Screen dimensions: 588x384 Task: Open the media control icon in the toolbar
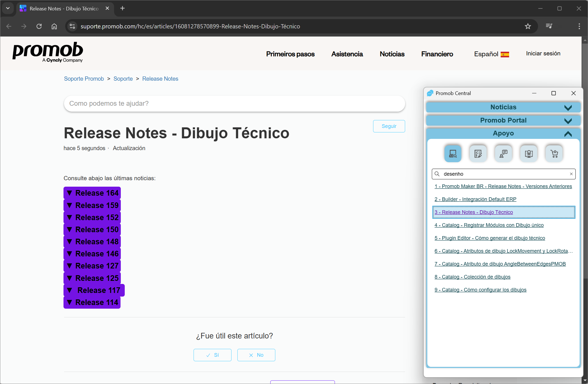pos(549,26)
